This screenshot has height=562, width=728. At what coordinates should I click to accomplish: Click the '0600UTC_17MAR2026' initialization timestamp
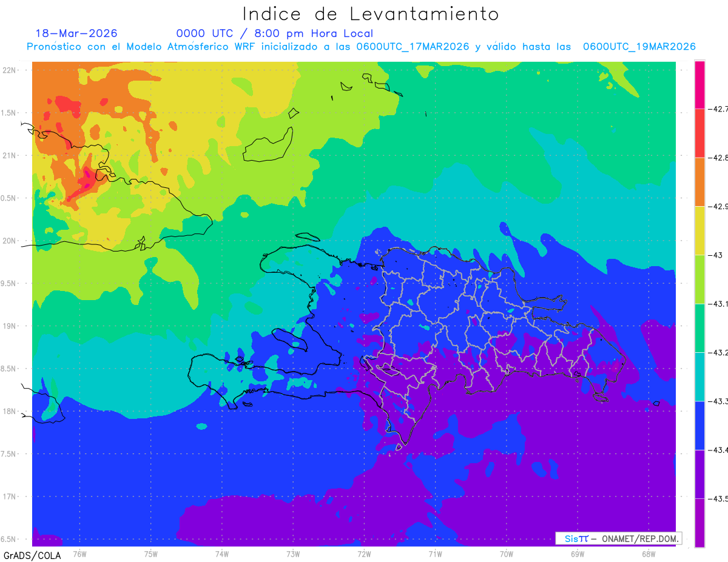coord(413,47)
